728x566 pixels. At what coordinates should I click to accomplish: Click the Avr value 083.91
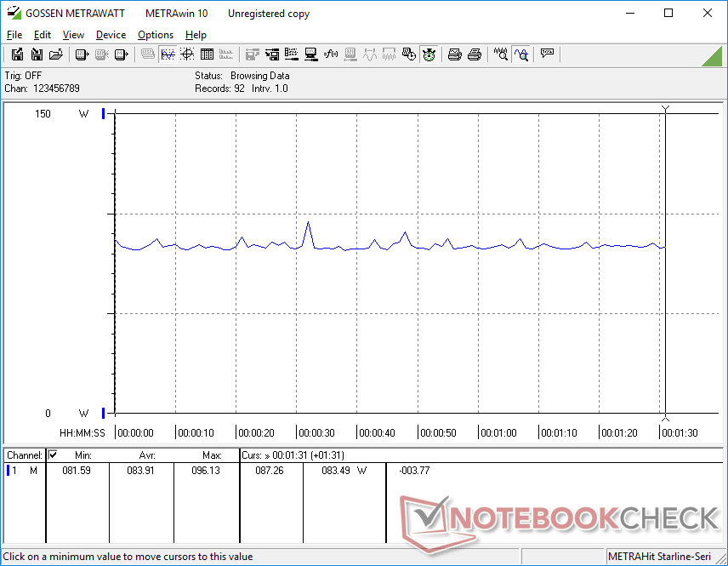coord(140,471)
